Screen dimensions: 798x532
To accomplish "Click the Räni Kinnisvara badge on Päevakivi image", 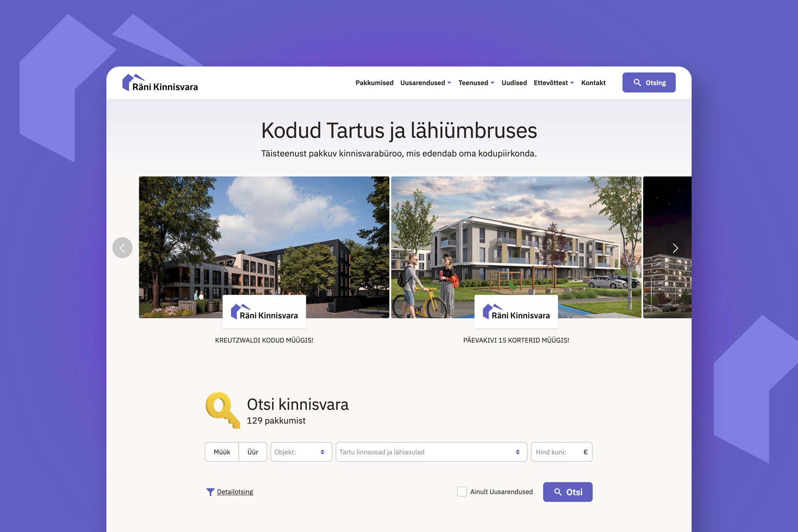I will click(x=516, y=312).
